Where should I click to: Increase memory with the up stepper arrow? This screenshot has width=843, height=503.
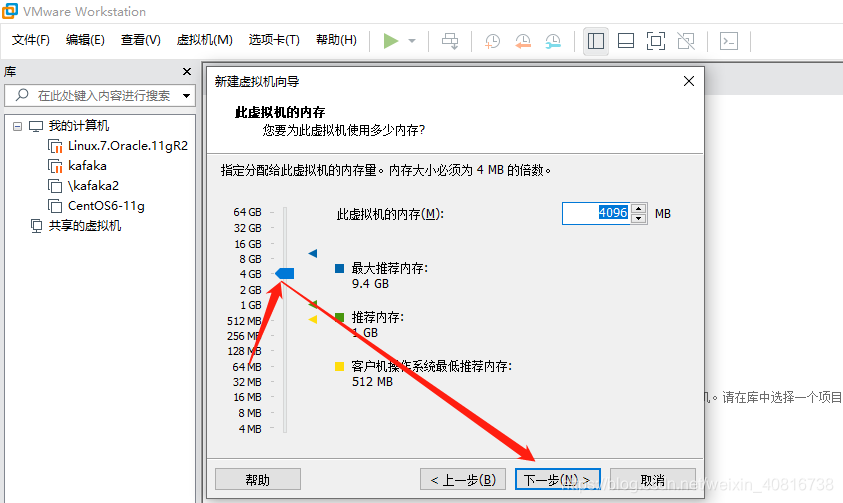coord(639,209)
